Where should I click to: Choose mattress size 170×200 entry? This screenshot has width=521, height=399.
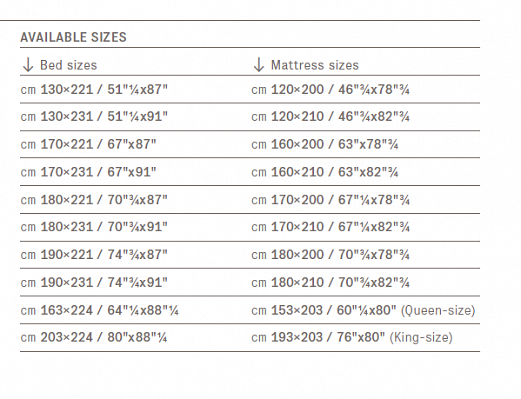pos(330,200)
